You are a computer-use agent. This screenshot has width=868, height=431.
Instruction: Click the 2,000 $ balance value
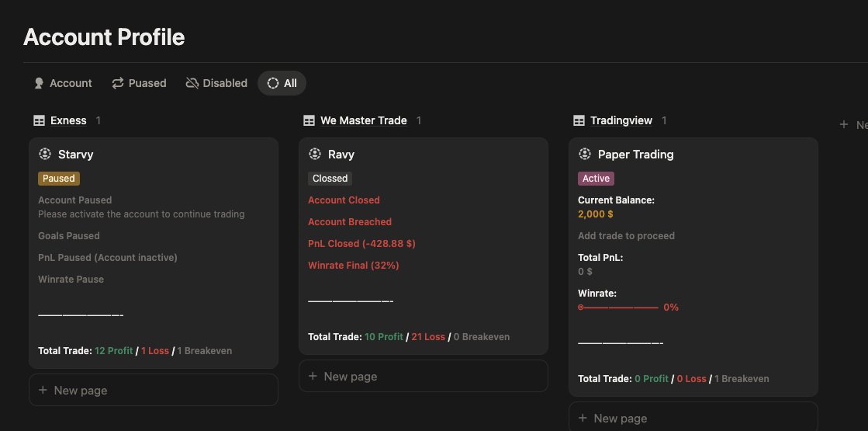click(596, 214)
